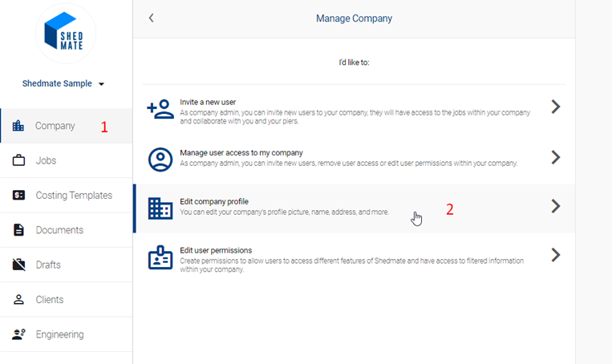
Task: Click the Drafts icon in sidebar
Action: click(x=18, y=265)
